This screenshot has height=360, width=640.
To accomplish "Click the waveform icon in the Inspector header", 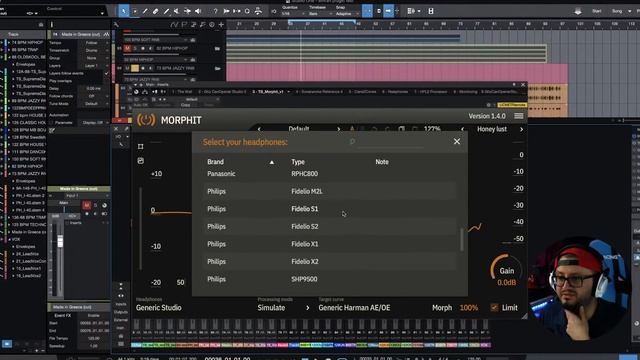I will click(x=107, y=34).
